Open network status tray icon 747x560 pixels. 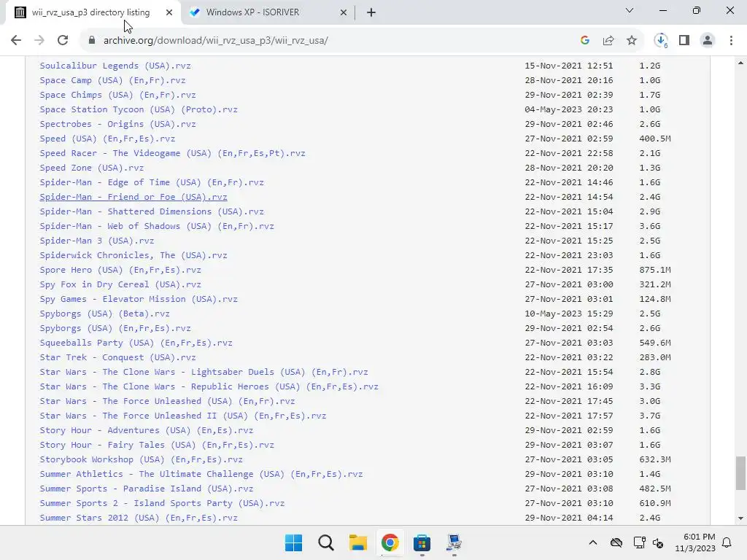[639, 542]
